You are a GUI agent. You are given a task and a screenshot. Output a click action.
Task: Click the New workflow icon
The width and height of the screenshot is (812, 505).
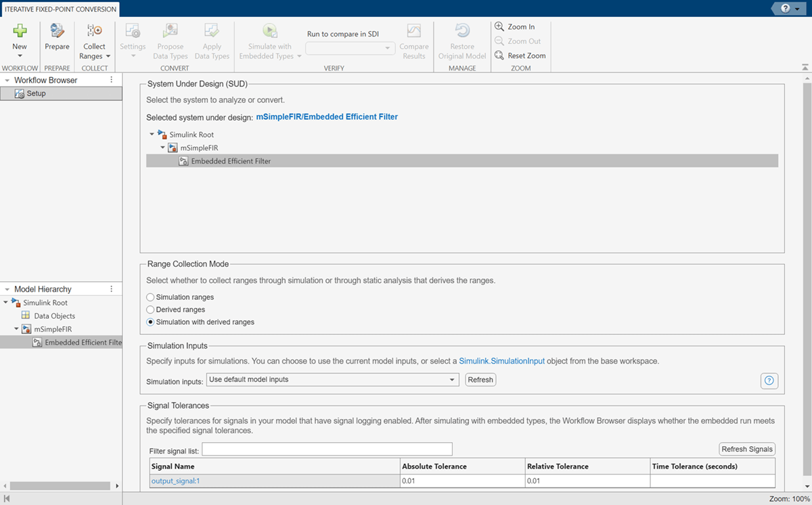tap(20, 30)
